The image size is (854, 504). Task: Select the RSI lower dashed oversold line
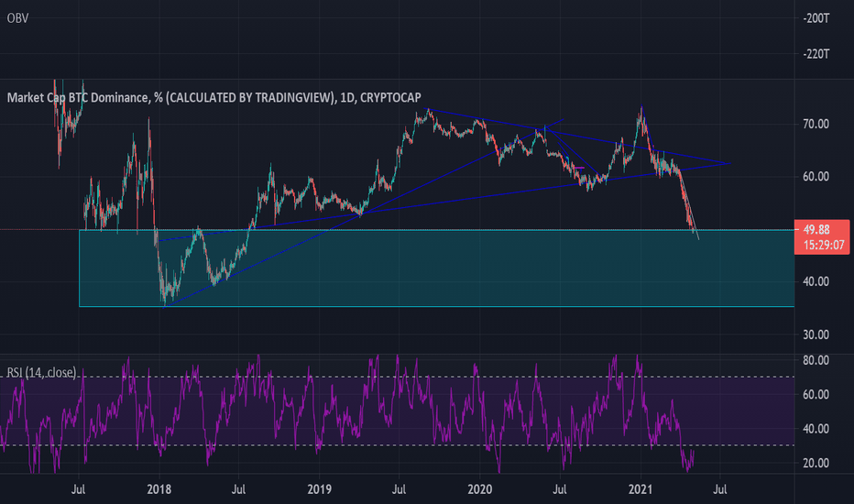(397, 445)
